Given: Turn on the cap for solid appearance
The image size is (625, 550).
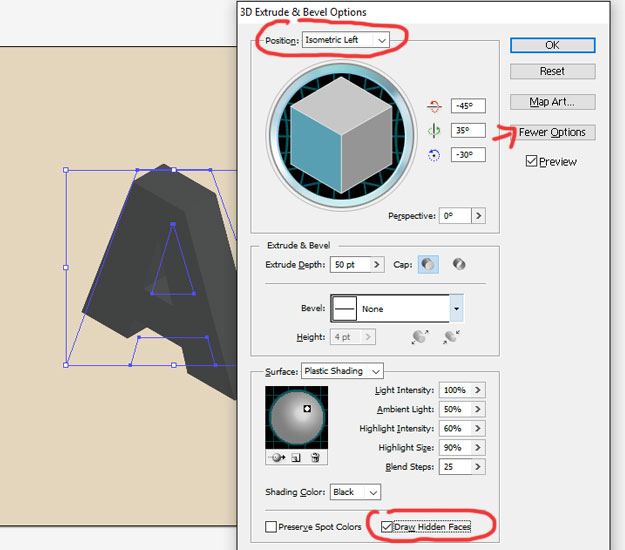Looking at the screenshot, I should pyautogui.click(x=428, y=265).
